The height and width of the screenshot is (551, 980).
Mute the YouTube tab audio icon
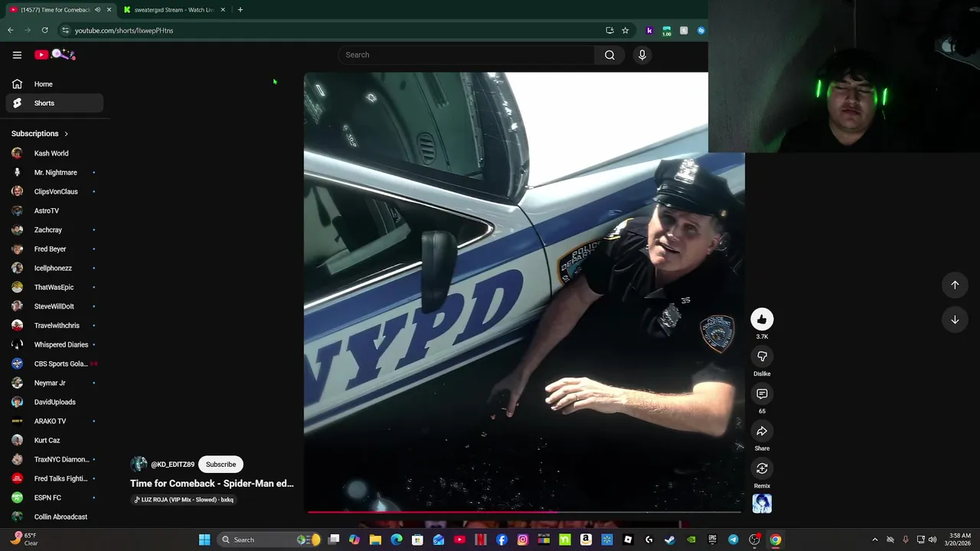(97, 10)
